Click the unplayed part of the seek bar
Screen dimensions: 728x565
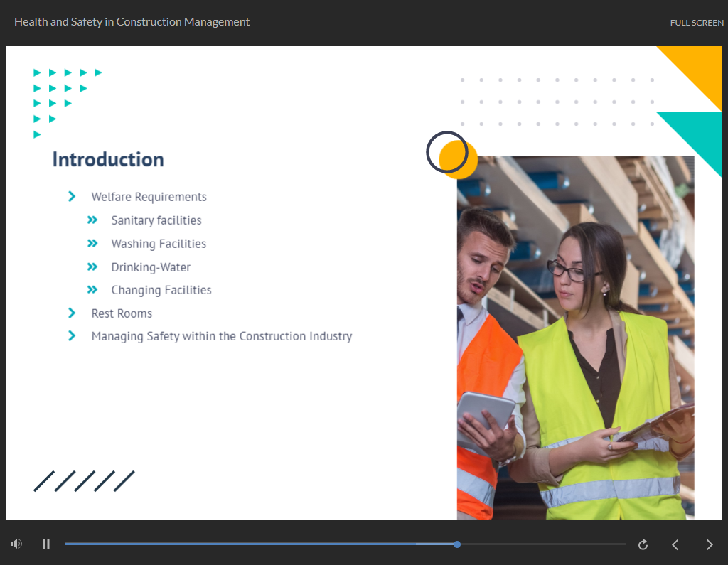click(540, 544)
